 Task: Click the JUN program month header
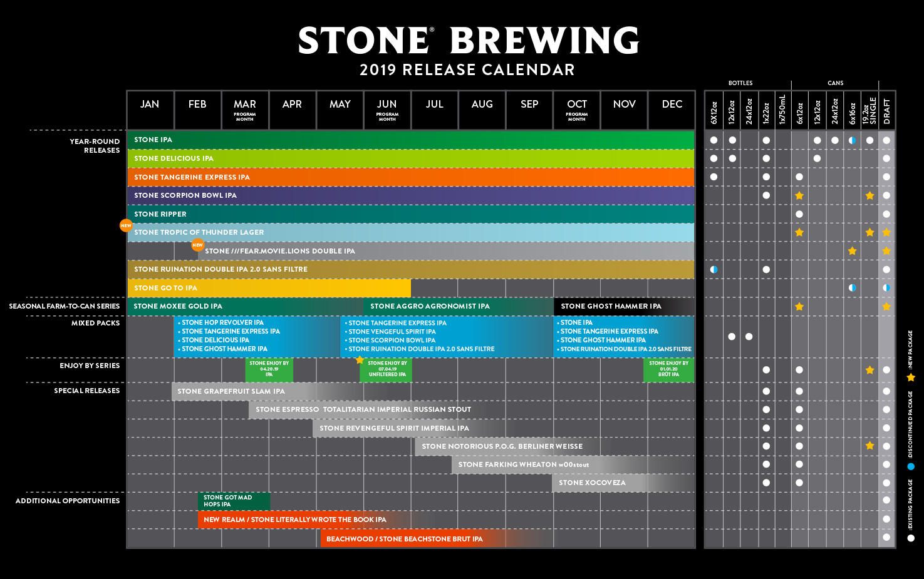(387, 110)
